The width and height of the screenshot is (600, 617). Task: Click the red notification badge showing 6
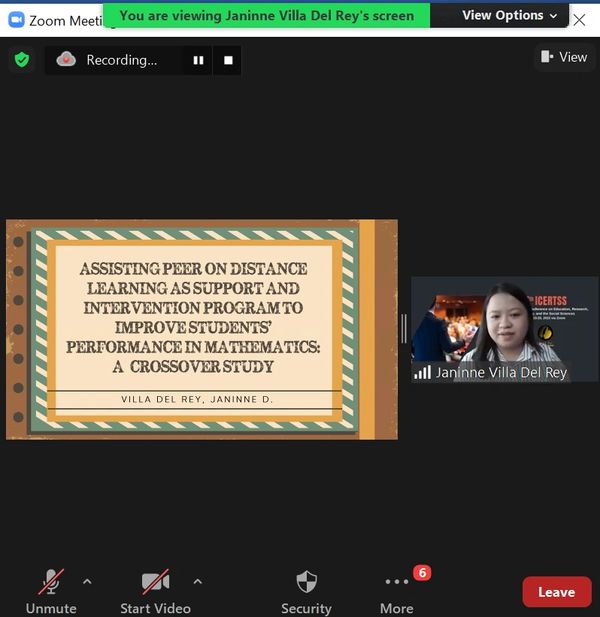click(422, 573)
